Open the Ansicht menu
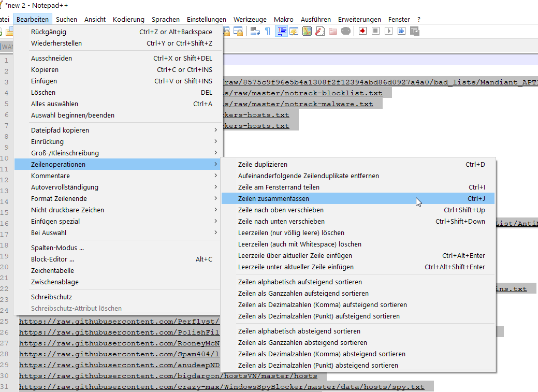This screenshot has width=538, height=392. pos(95,19)
